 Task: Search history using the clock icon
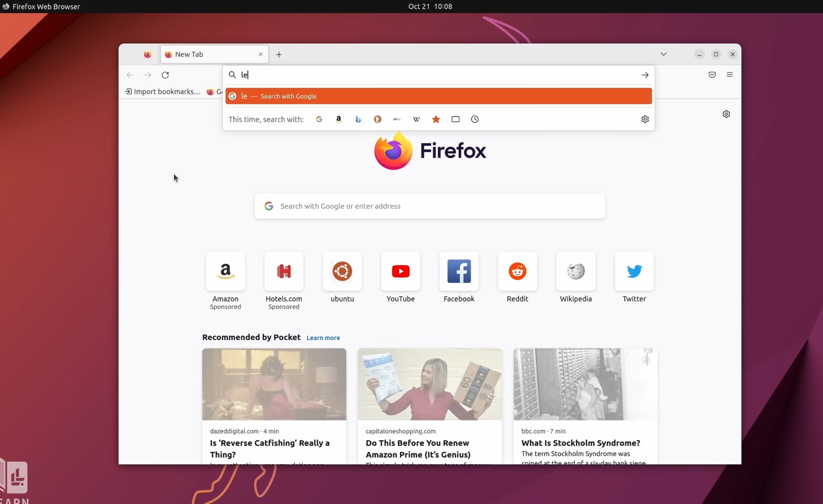tap(475, 119)
